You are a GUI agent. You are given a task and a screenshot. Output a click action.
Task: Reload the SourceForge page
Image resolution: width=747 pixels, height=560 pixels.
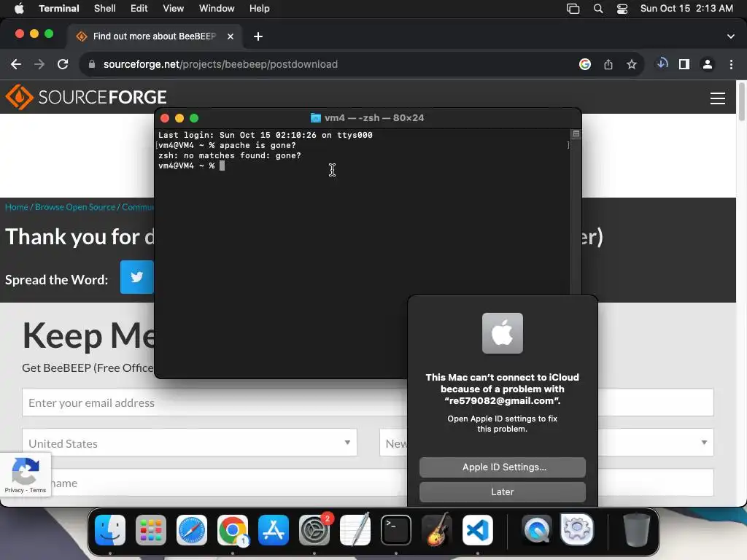pos(63,64)
